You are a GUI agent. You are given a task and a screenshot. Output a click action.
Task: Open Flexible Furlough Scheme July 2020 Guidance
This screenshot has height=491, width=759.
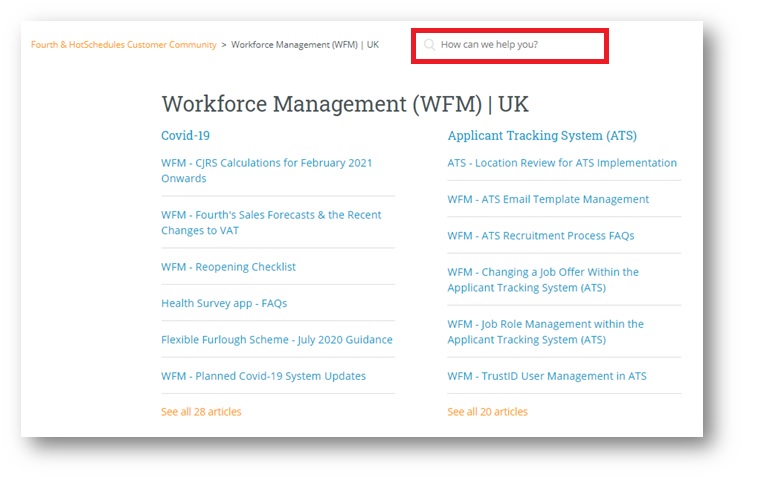[277, 339]
